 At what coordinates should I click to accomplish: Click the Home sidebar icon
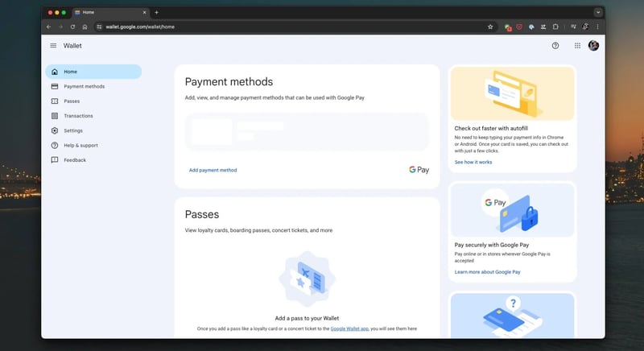click(x=55, y=72)
